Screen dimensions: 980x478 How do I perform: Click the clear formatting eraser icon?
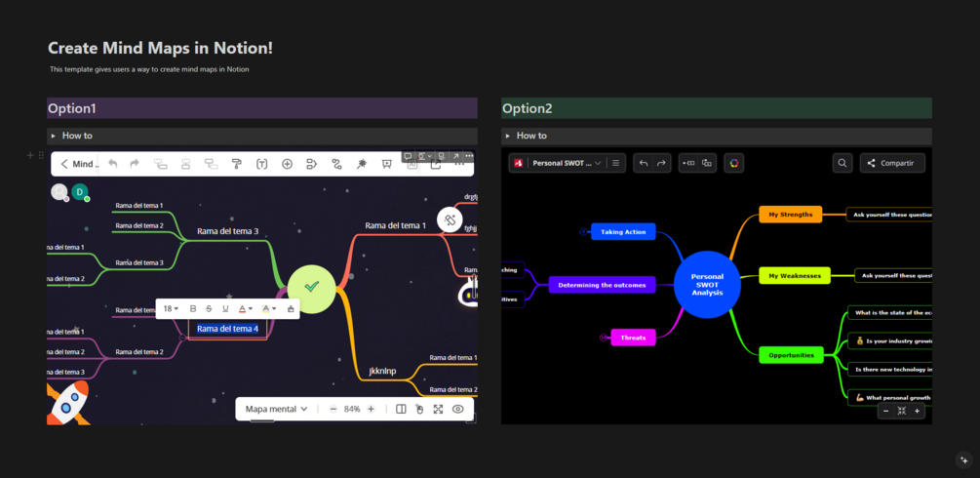pyautogui.click(x=291, y=308)
